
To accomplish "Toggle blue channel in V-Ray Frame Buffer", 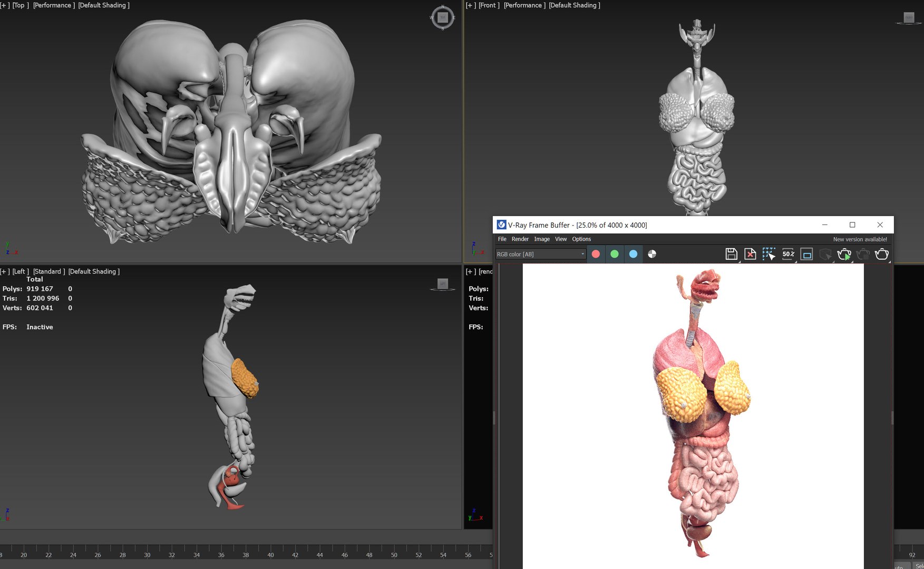I will point(633,254).
